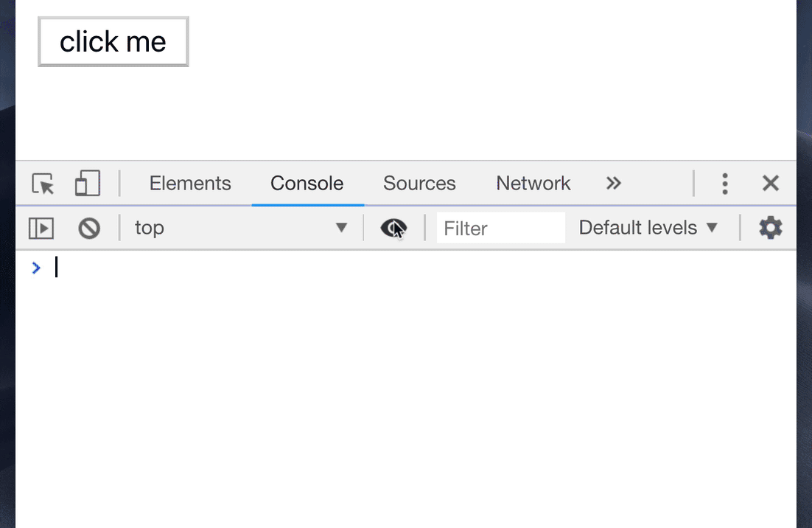This screenshot has height=528, width=812.
Task: Select the Console tab
Action: coord(307,184)
